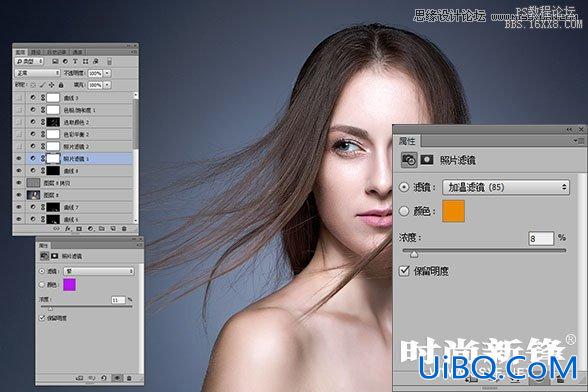Image resolution: width=588 pixels, height=392 pixels.
Task: Select the 颜色 radio button beside orange swatch
Action: coord(404,211)
